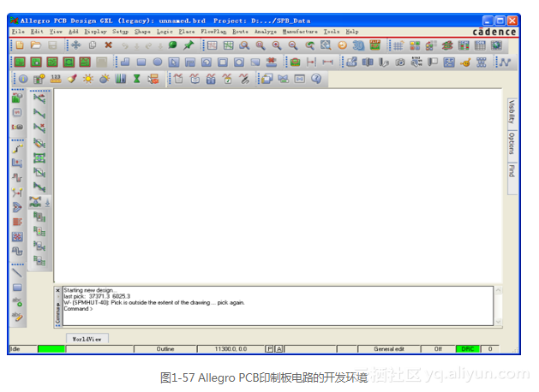Open a design with the folder icon

(x=36, y=45)
